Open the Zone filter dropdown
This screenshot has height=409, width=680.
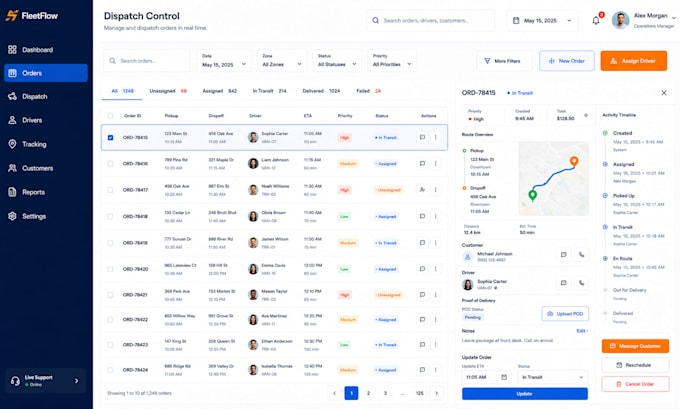click(282, 61)
